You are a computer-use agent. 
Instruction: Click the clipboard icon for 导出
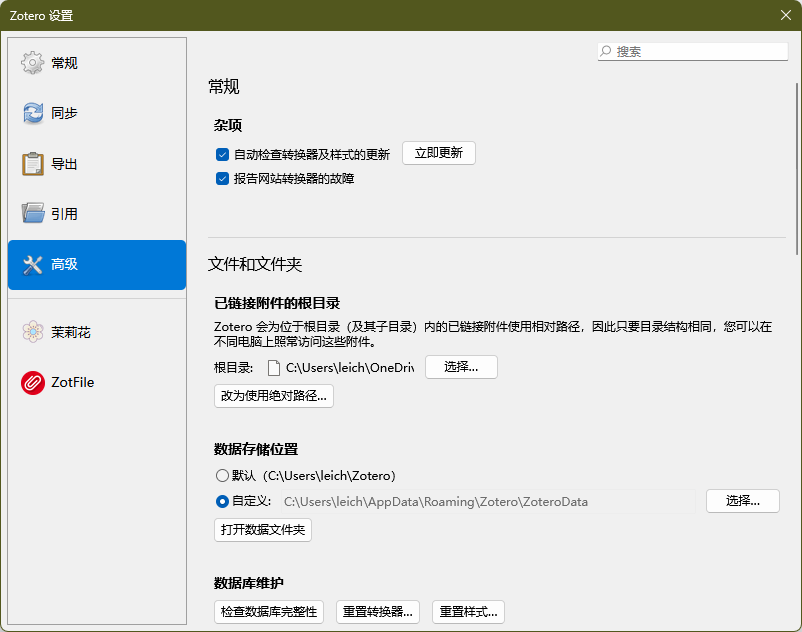pyautogui.click(x=33, y=164)
